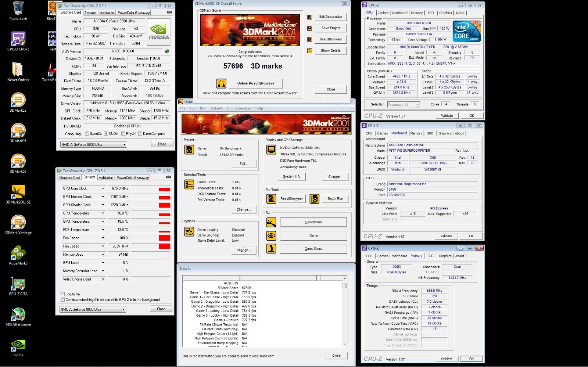Open Caches tab in top CPU-Z window
Image resolution: width=588 pixels, height=367 pixels.
point(383,13)
